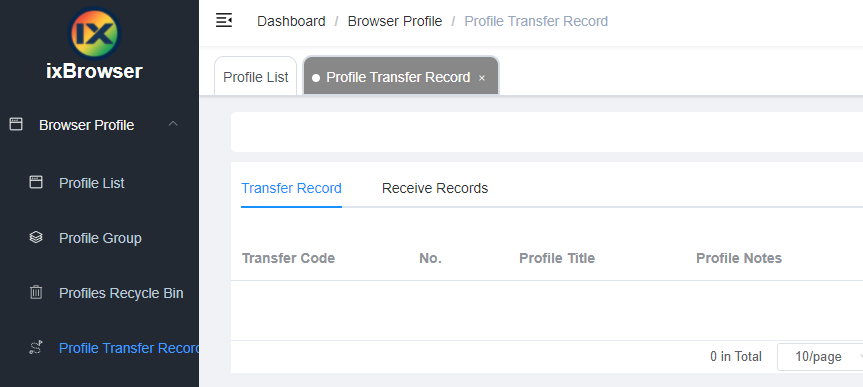863x387 pixels.
Task: Click the Profile Title column header
Action: point(557,258)
